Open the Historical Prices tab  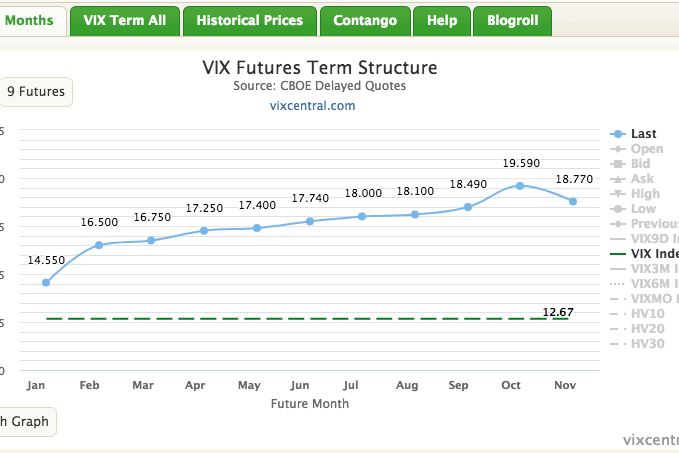(x=250, y=20)
